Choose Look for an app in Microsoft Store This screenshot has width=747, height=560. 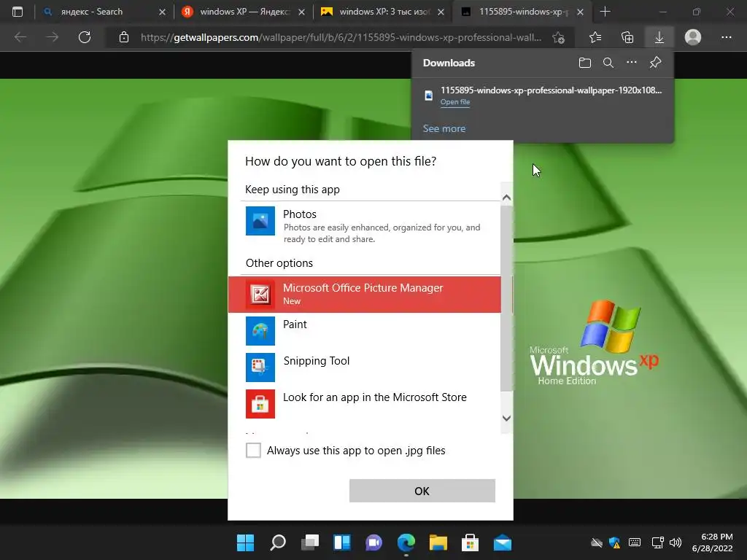pos(365,404)
